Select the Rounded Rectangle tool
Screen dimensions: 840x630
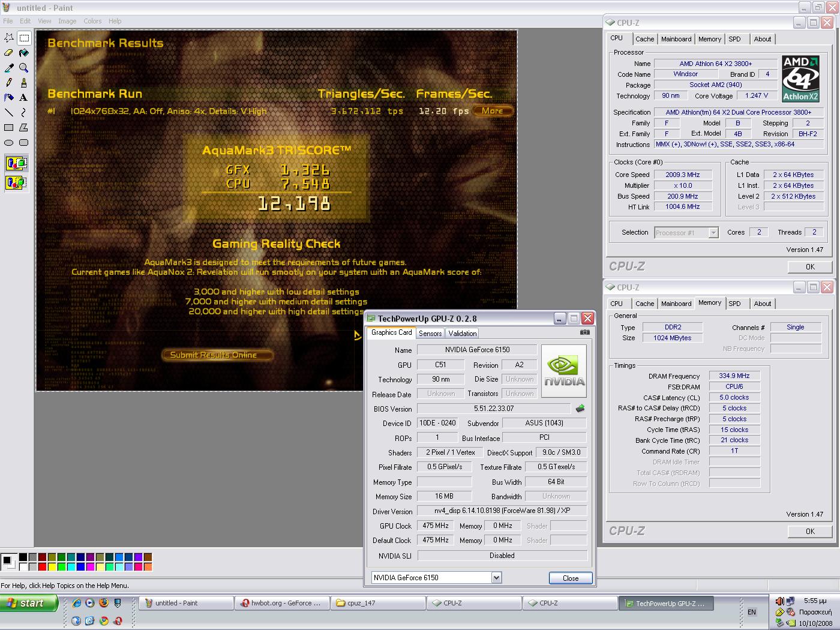click(24, 142)
